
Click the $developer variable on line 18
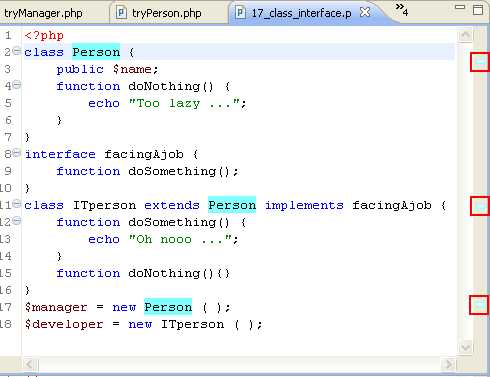[64, 324]
